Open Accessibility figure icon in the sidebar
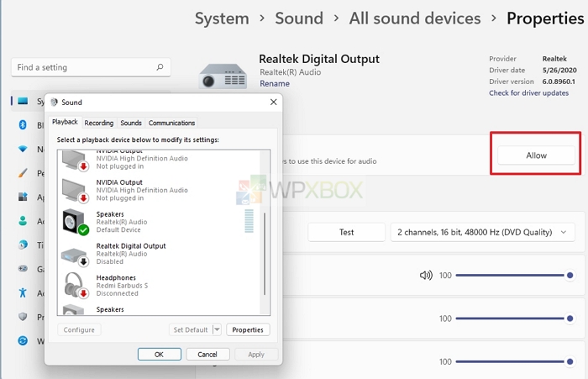 pos(23,292)
